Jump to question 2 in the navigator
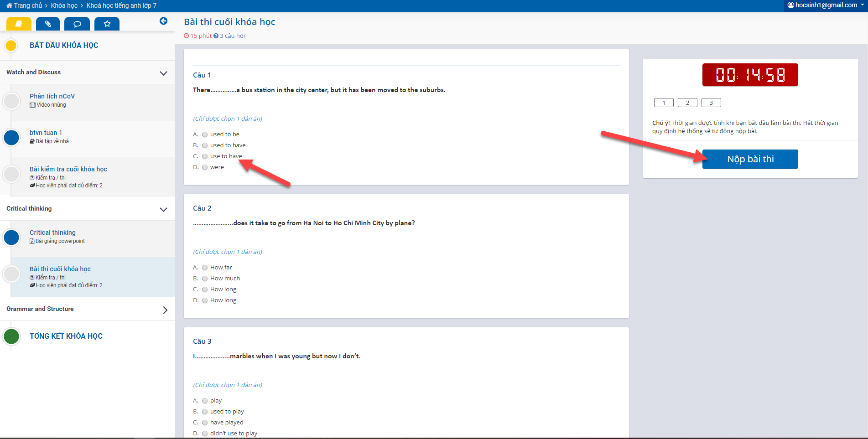The width and height of the screenshot is (868, 439). [x=687, y=103]
